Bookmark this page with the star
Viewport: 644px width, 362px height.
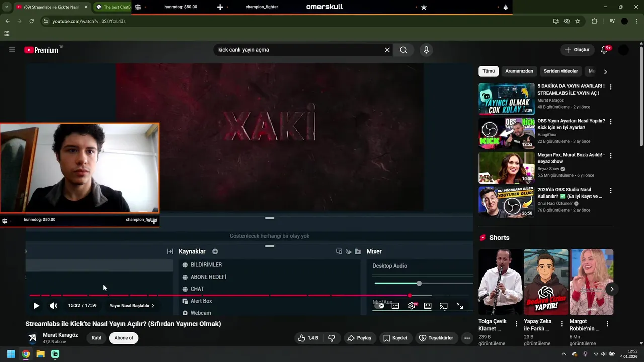click(578, 21)
